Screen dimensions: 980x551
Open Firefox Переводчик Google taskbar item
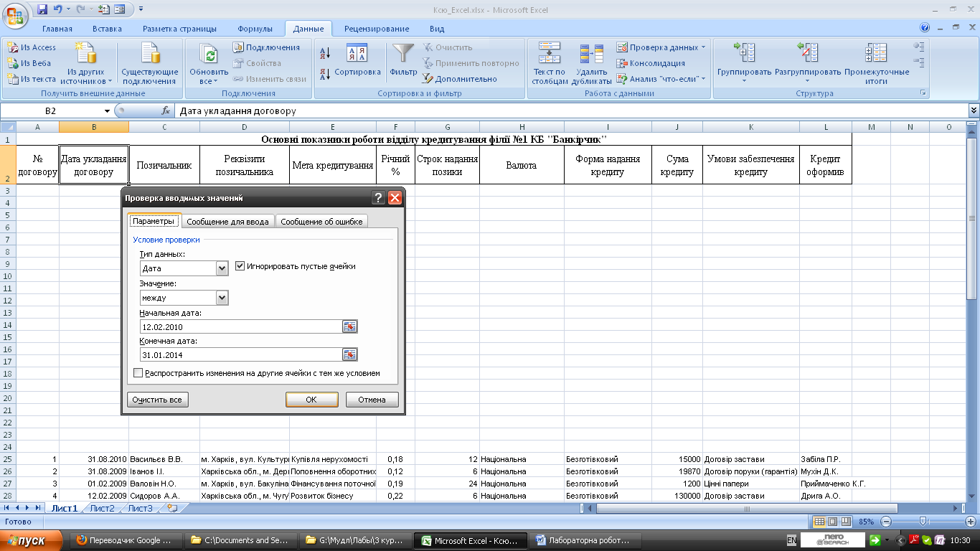pyautogui.click(x=126, y=540)
